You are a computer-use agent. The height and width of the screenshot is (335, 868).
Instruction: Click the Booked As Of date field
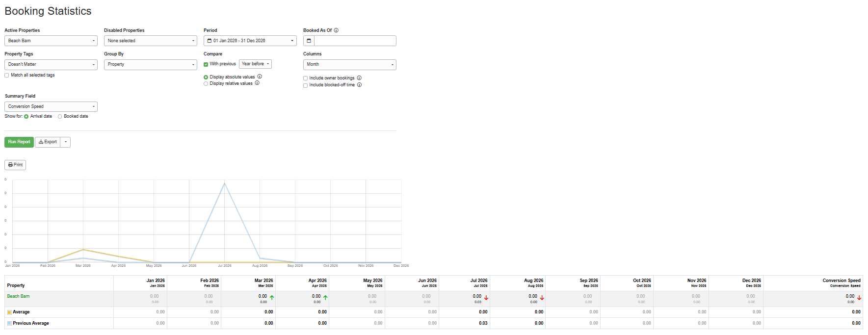355,41
